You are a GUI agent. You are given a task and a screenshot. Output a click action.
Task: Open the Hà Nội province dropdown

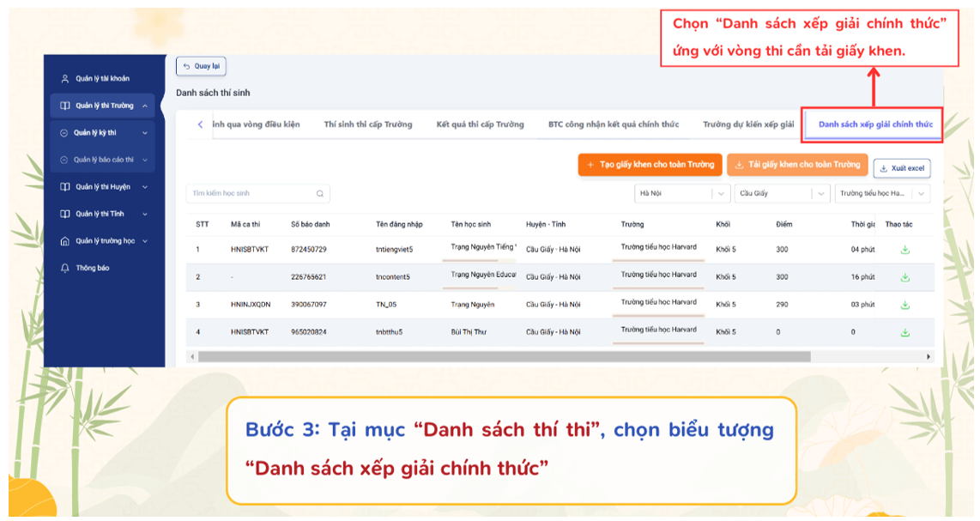(x=682, y=194)
